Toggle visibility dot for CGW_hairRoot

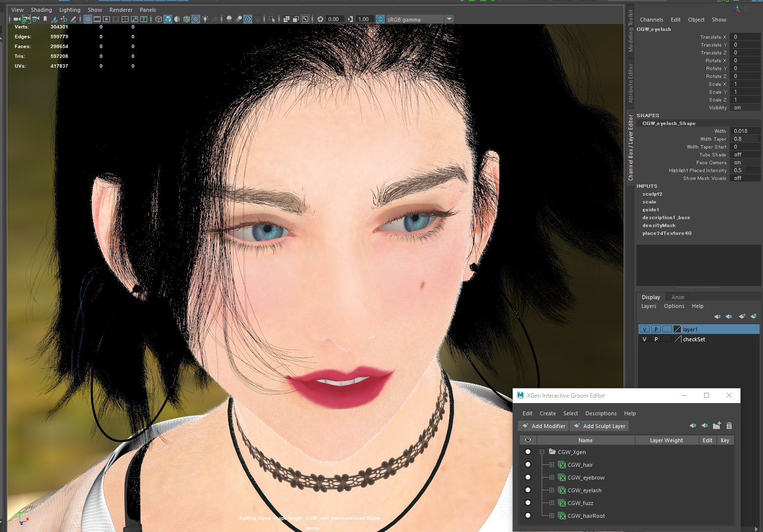pyautogui.click(x=528, y=515)
